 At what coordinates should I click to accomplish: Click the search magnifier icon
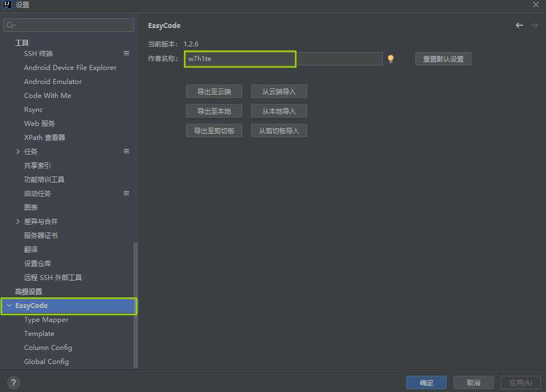click(x=11, y=25)
